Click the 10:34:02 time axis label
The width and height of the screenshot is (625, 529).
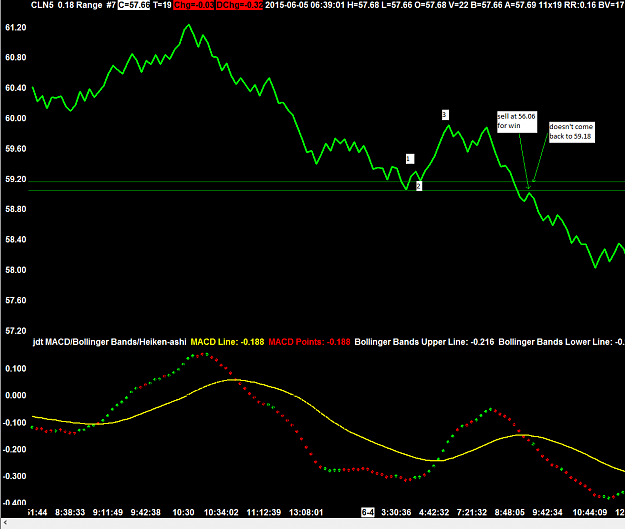[221, 513]
